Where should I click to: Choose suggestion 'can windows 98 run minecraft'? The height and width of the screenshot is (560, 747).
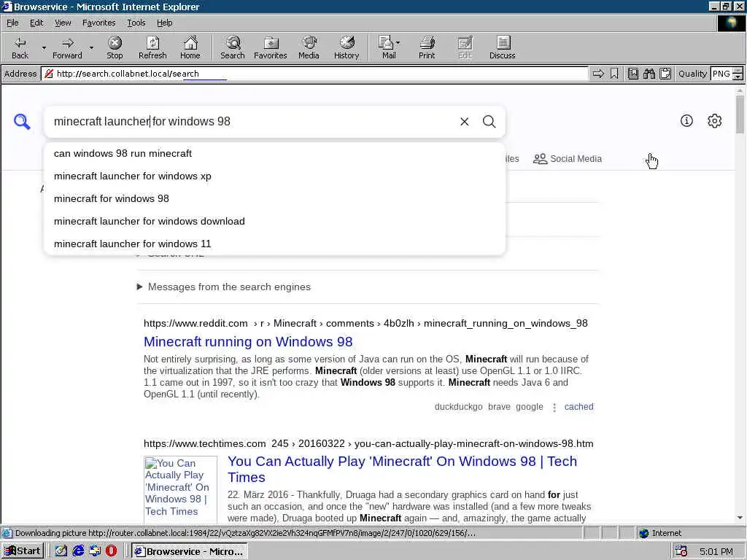274,153
